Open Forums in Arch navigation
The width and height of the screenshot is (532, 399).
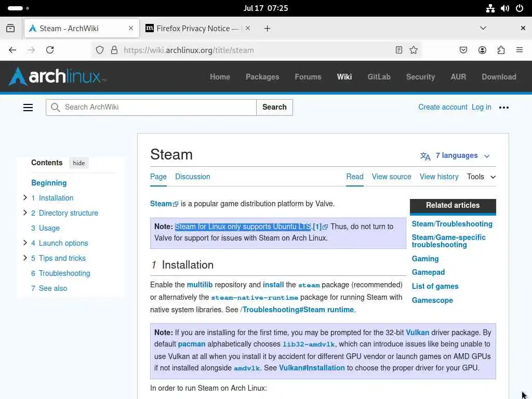pyautogui.click(x=308, y=77)
